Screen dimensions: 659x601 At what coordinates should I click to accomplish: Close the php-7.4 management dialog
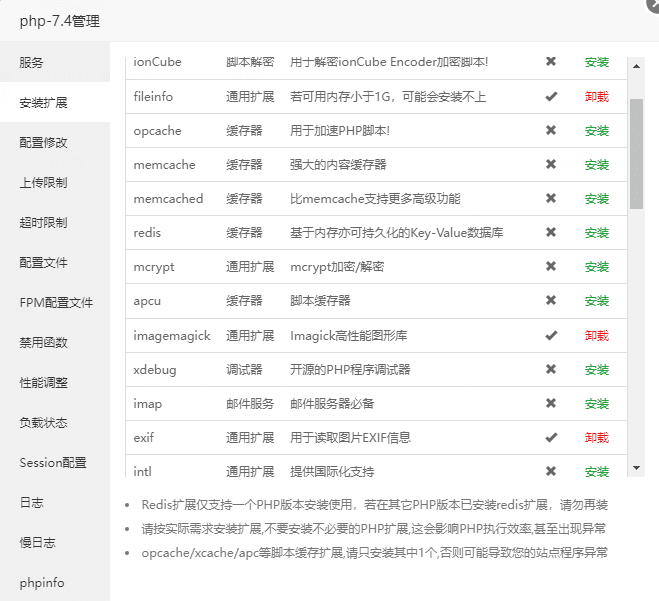[x=651, y=5]
